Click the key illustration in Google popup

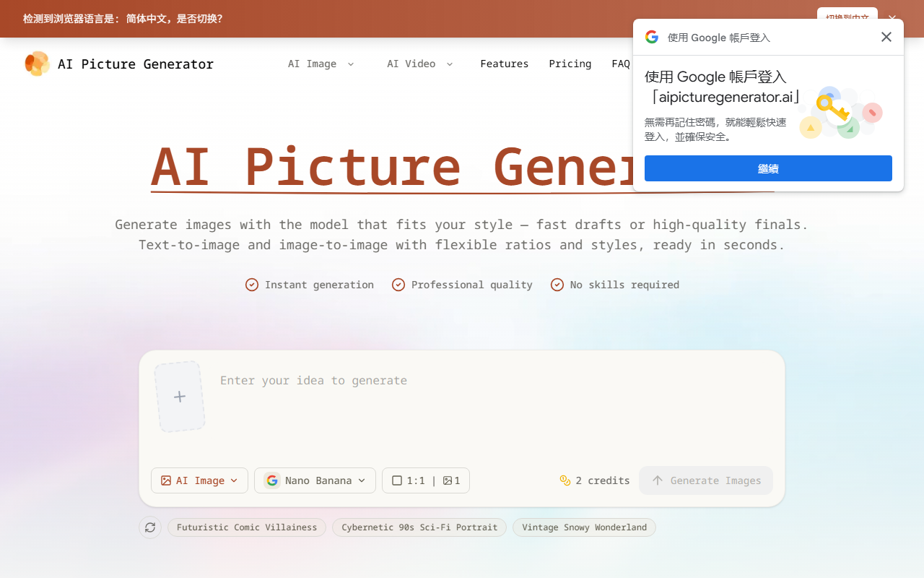[841, 113]
